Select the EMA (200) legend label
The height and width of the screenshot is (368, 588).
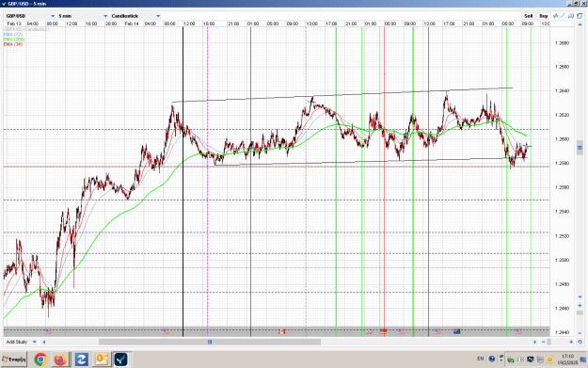(14, 40)
